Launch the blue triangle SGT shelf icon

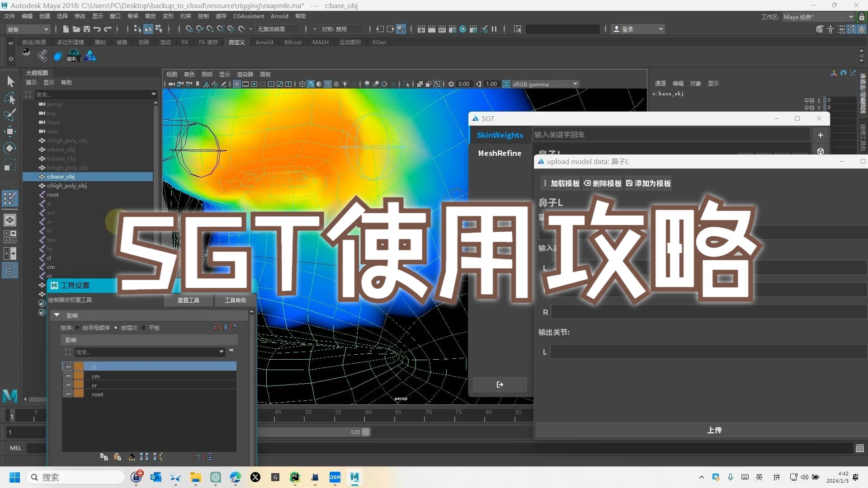point(90,56)
